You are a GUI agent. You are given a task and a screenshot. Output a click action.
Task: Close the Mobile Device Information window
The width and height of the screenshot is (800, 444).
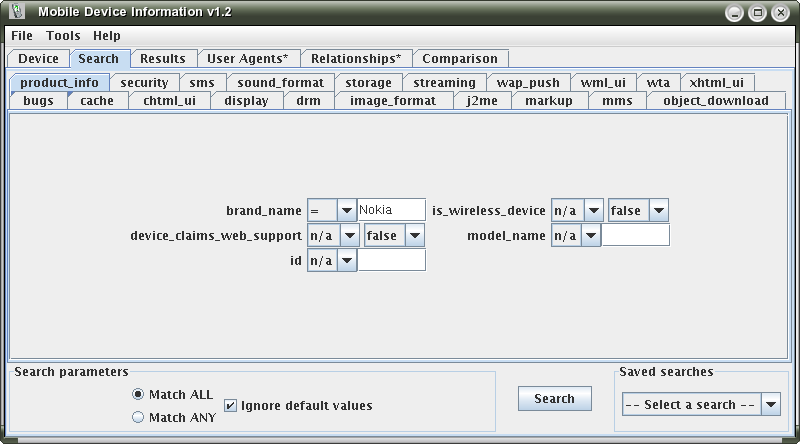(780, 12)
